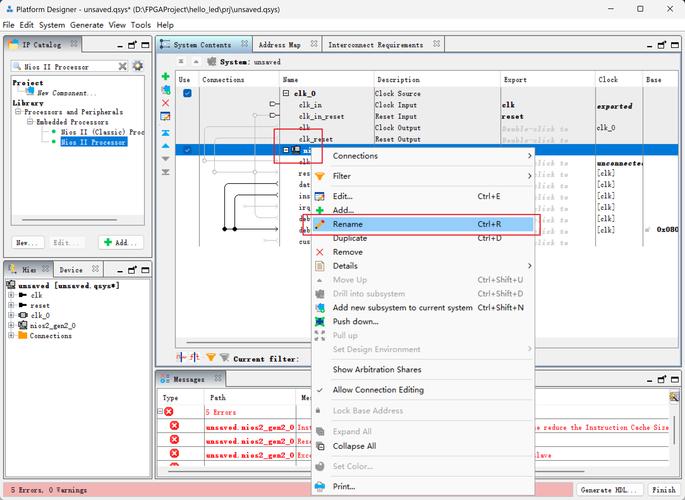The image size is (685, 500).
Task: Click the move down arrow toolbar icon
Action: 166,159
